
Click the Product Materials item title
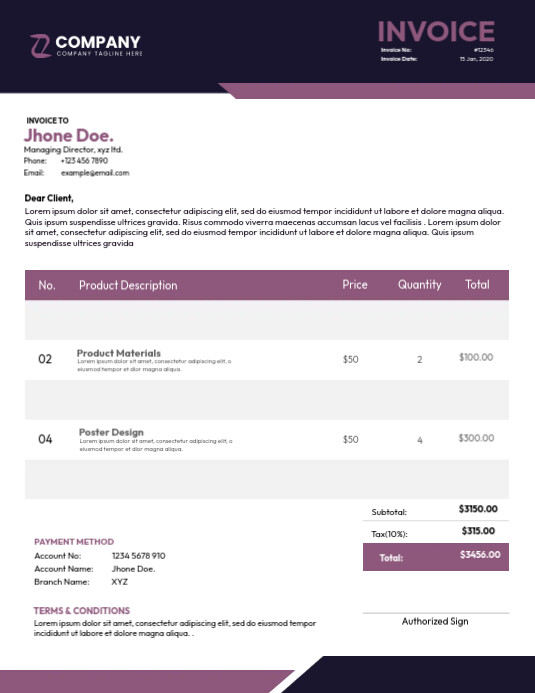119,353
